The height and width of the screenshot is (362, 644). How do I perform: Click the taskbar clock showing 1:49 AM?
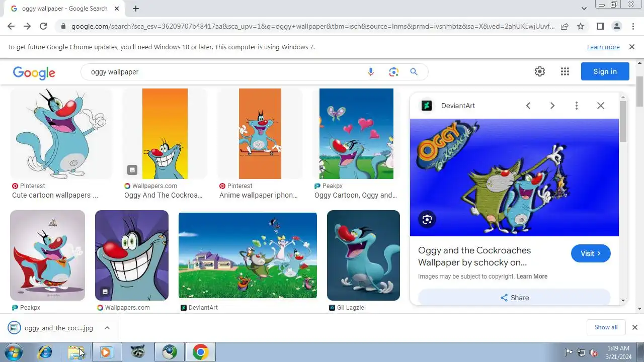point(618,352)
